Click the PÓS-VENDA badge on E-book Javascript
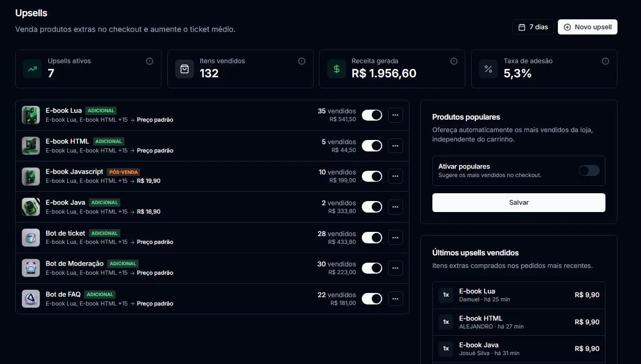641x364 pixels. point(123,172)
